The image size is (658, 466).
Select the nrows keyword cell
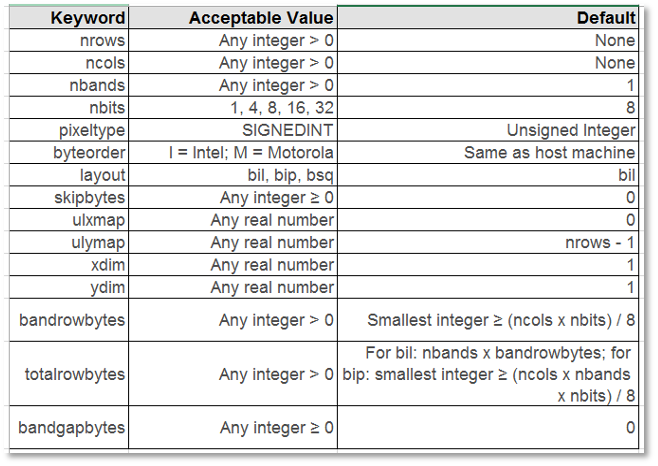point(102,41)
